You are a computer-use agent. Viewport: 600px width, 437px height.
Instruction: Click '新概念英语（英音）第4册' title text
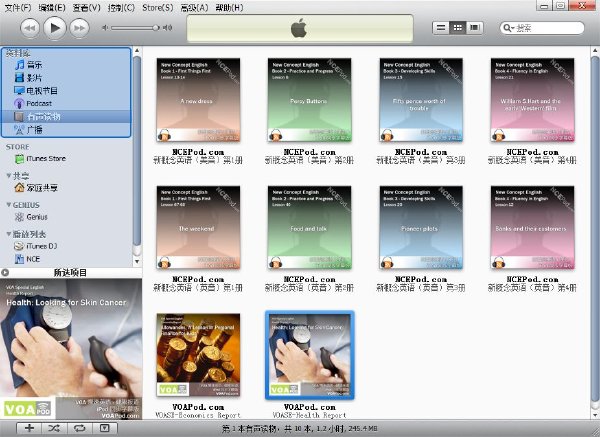(532, 288)
